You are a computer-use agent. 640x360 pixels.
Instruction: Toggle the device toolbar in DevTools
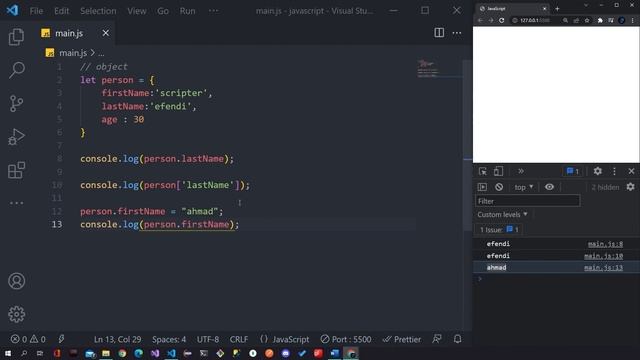click(498, 171)
